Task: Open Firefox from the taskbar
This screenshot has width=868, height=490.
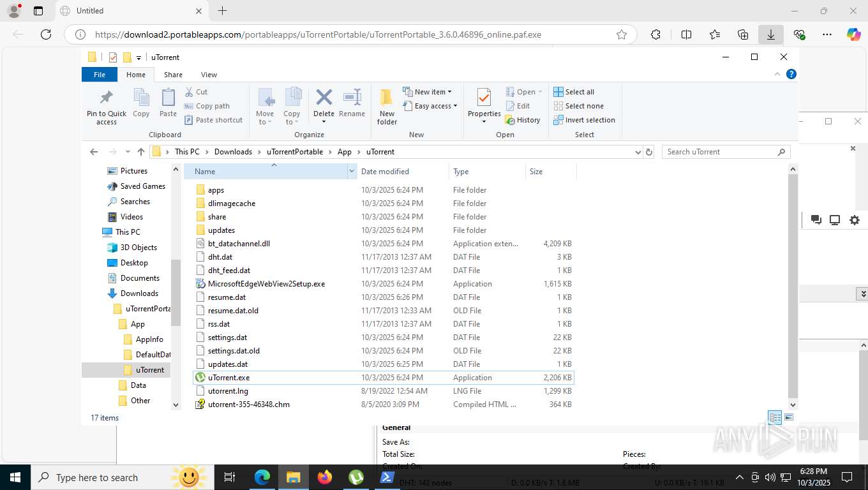Action: click(x=325, y=477)
